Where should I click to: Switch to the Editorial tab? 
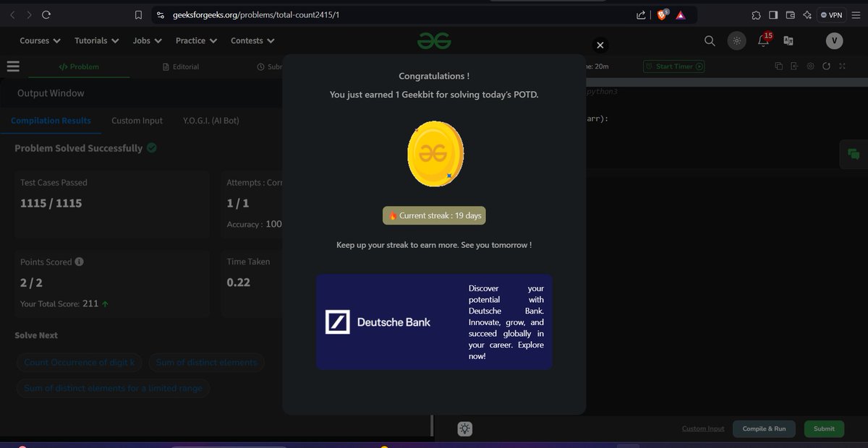click(181, 66)
